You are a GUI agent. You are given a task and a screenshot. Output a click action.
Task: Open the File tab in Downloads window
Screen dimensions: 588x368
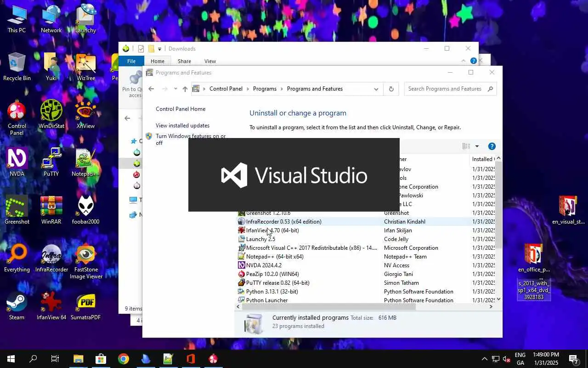click(x=131, y=61)
